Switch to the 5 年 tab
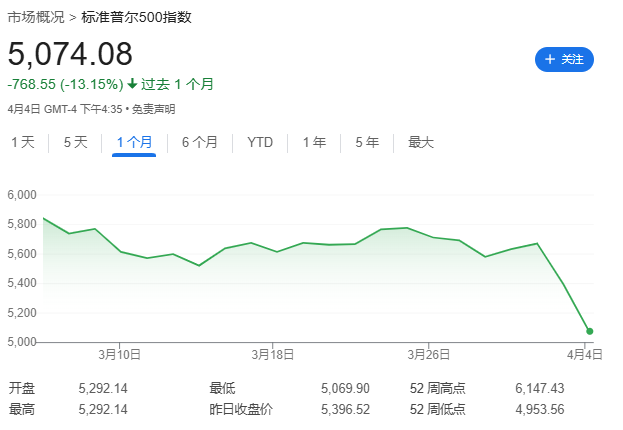This screenshot has height=430, width=623. click(367, 142)
